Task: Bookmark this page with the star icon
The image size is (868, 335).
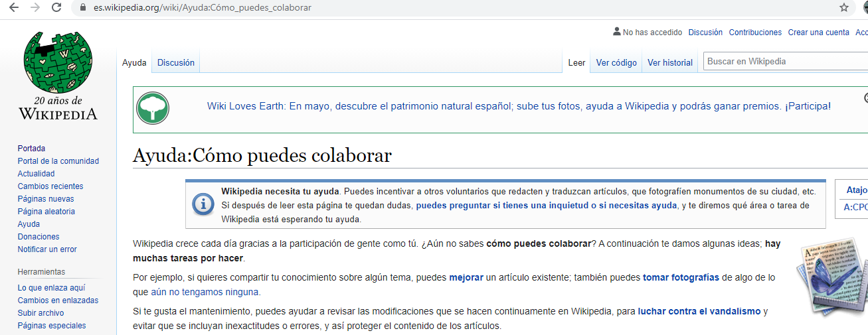Action: point(844,8)
